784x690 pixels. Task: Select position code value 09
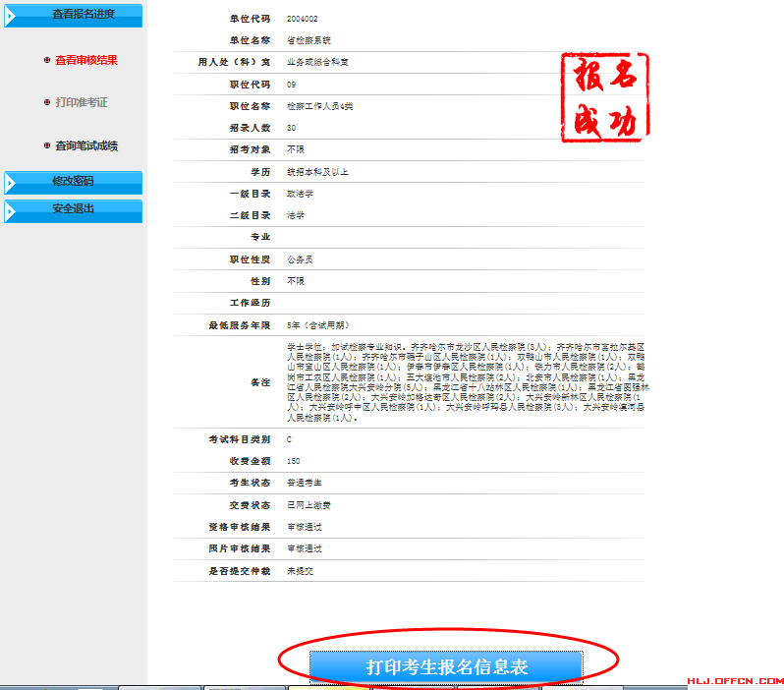pyautogui.click(x=291, y=85)
